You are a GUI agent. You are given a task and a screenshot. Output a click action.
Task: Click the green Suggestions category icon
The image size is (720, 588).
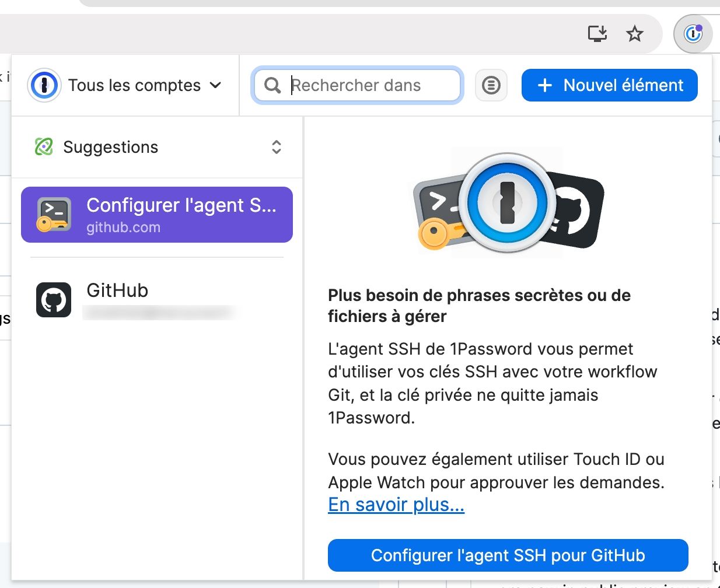pyautogui.click(x=44, y=147)
